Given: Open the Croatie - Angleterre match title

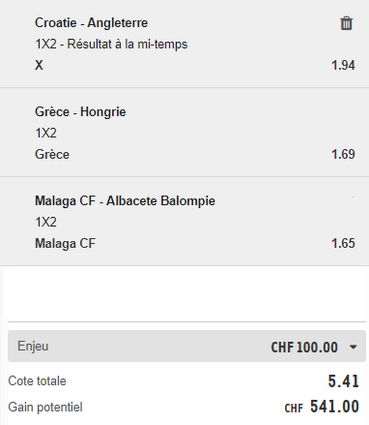Looking at the screenshot, I should (91, 23).
